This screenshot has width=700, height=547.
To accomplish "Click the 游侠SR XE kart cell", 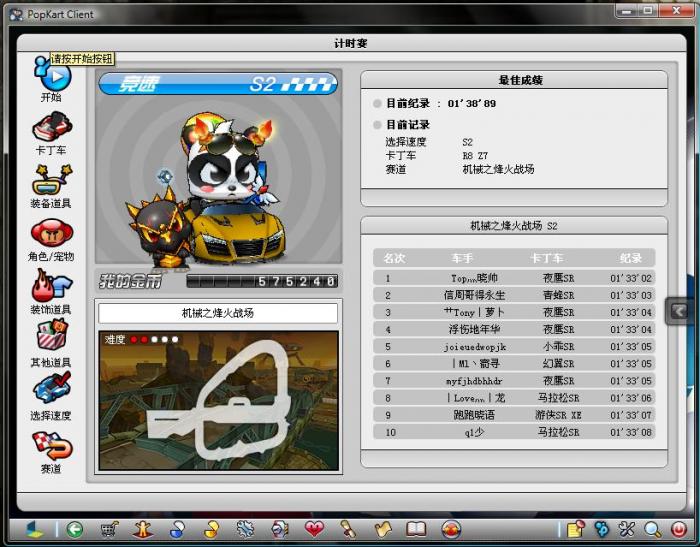I will tap(558, 415).
